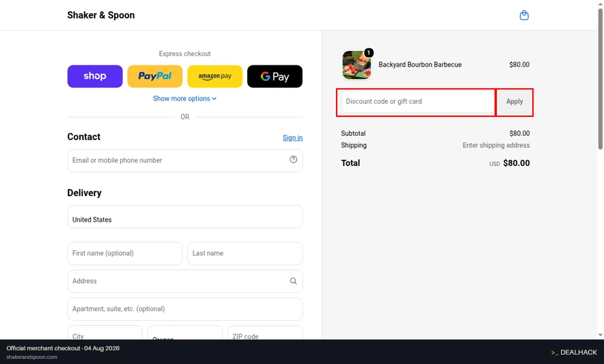Click the page vertical scrollbar thumb
The width and height of the screenshot is (604, 364).
pos(600,79)
